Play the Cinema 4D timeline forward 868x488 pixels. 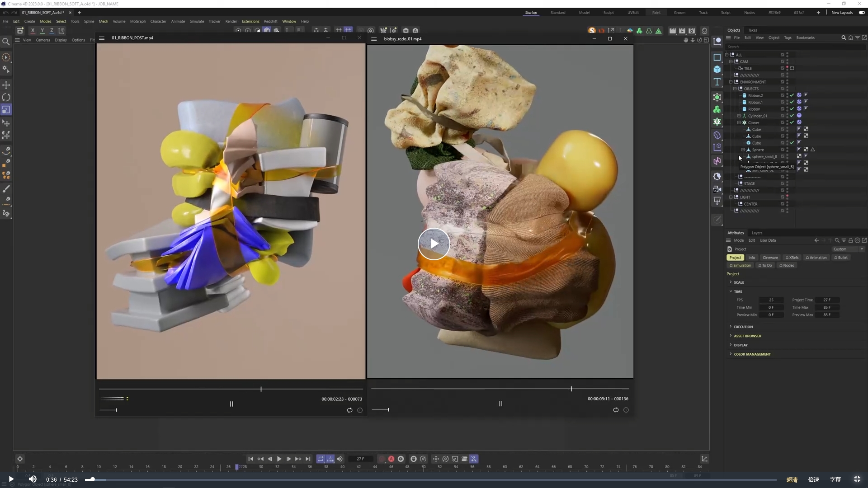click(279, 459)
